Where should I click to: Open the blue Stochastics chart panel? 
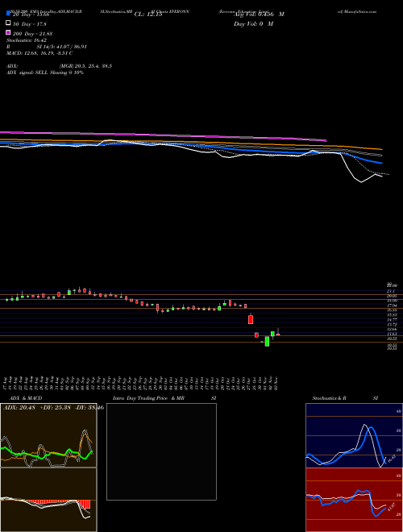pos(354,435)
